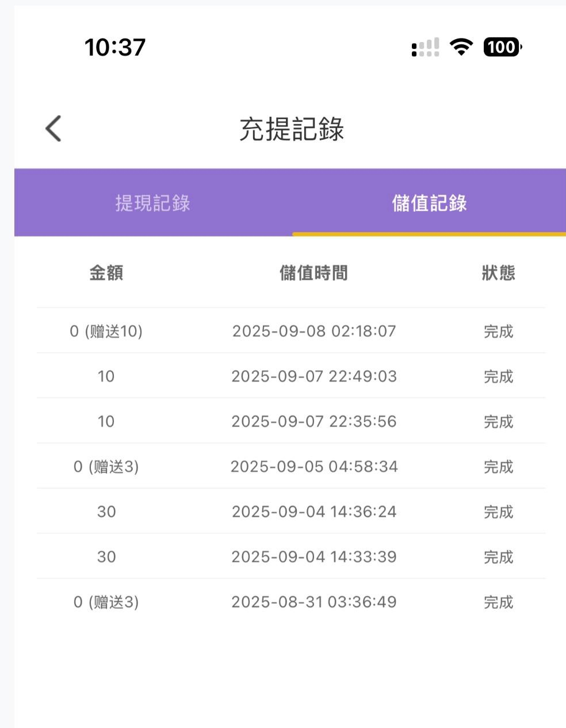Tap the 狀態 column header
Viewport: 566px width, 728px height.
(498, 273)
